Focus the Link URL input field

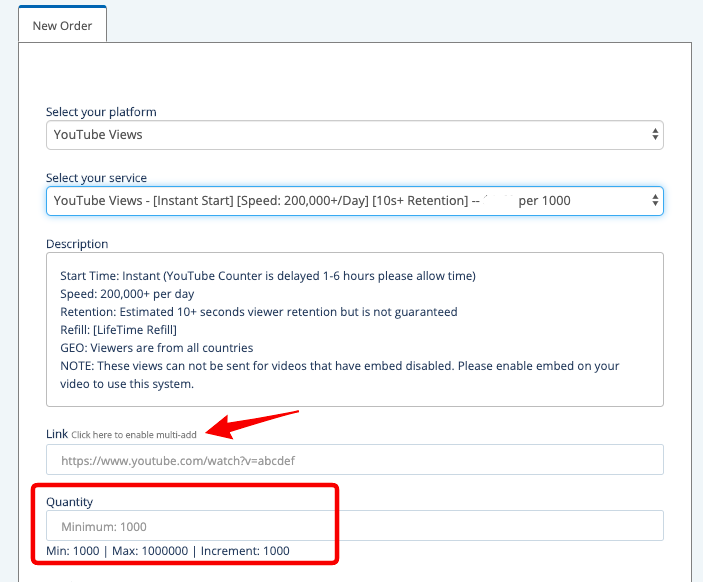click(355, 460)
